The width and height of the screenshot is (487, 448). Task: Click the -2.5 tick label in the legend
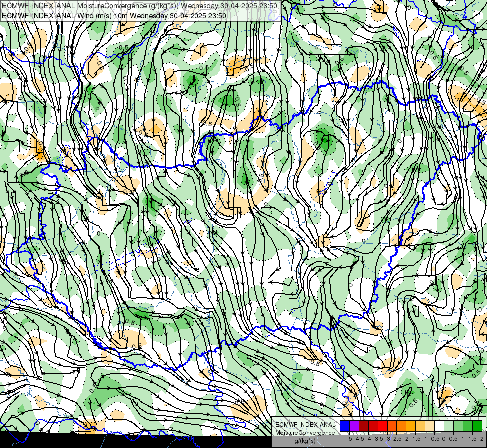pyautogui.click(x=396, y=439)
